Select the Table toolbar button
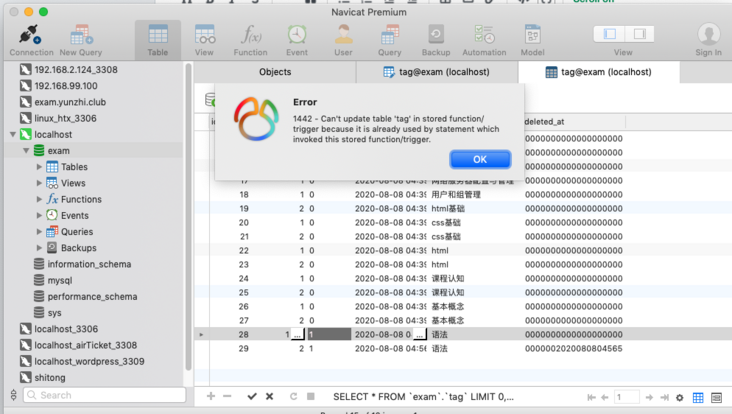Screen dimensions: 732x414 [158, 41]
